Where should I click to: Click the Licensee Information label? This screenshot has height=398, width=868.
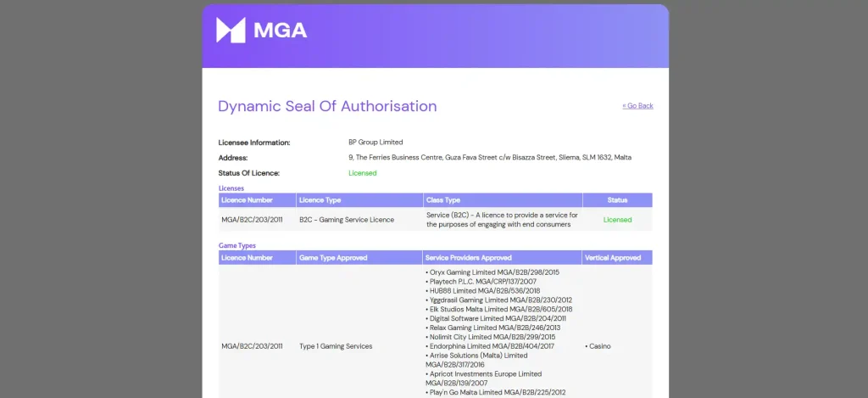click(x=254, y=143)
